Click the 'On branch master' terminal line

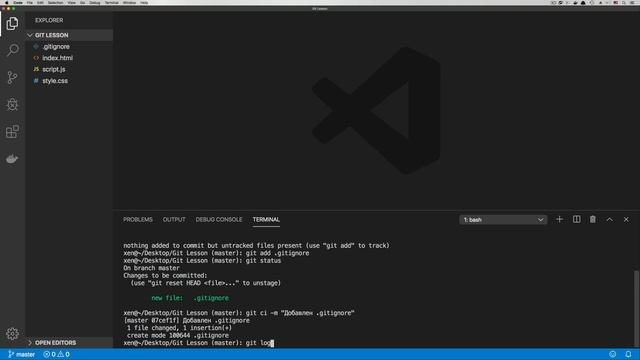click(151, 268)
